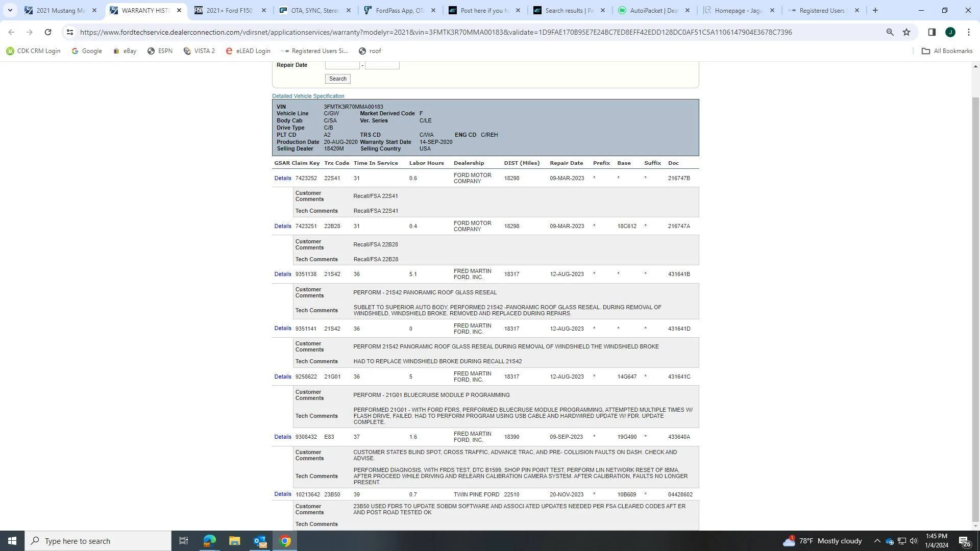Open Details for claim 9351138

click(282, 274)
